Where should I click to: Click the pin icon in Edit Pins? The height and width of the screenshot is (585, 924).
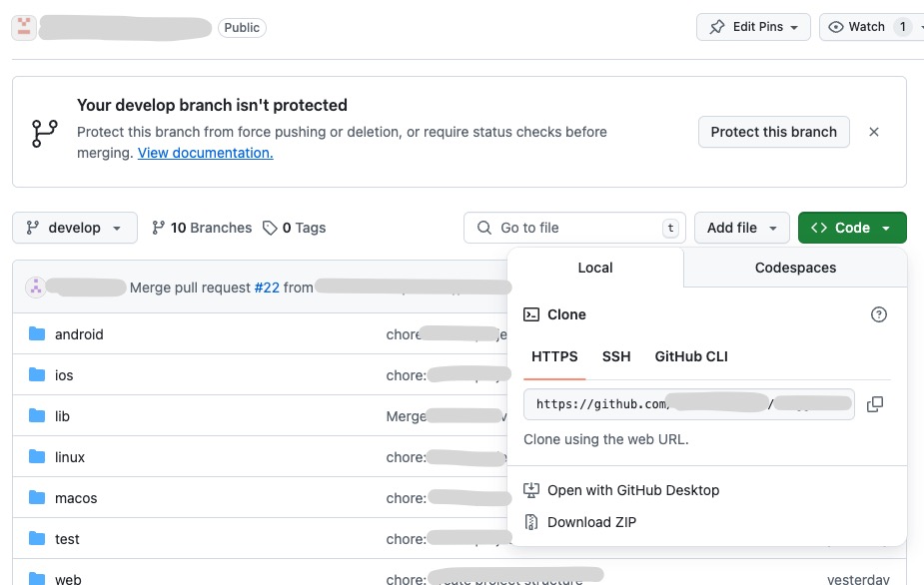pos(717,27)
